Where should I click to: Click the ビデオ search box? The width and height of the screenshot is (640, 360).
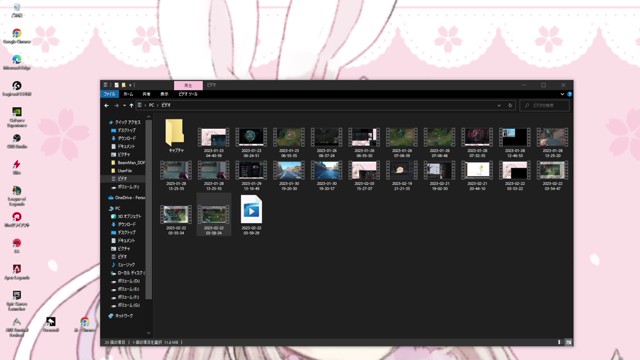(x=544, y=105)
